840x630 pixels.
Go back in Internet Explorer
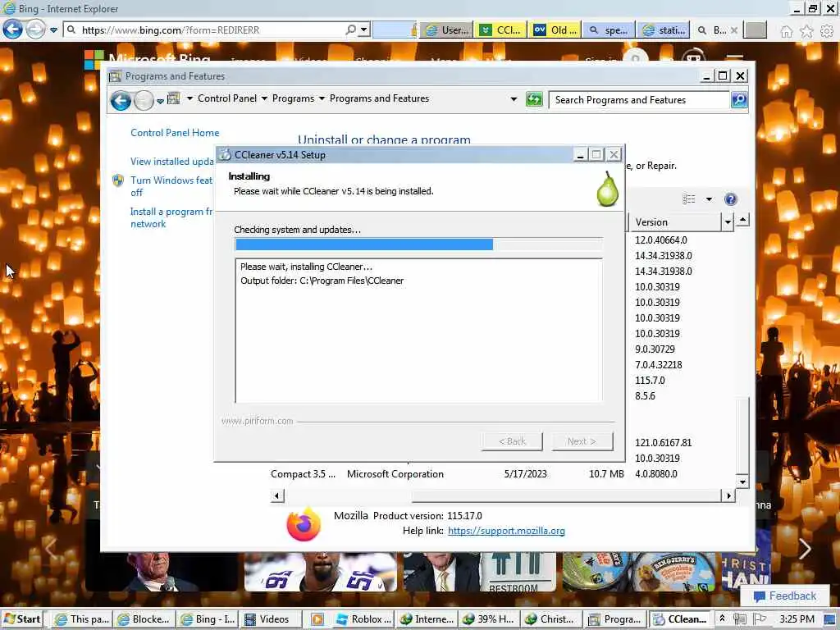[12, 30]
